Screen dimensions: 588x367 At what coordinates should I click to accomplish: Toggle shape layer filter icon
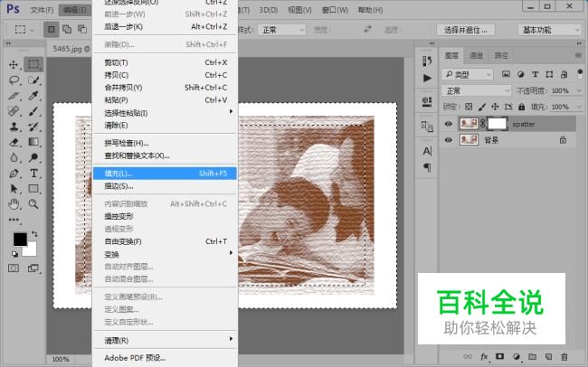(549, 74)
